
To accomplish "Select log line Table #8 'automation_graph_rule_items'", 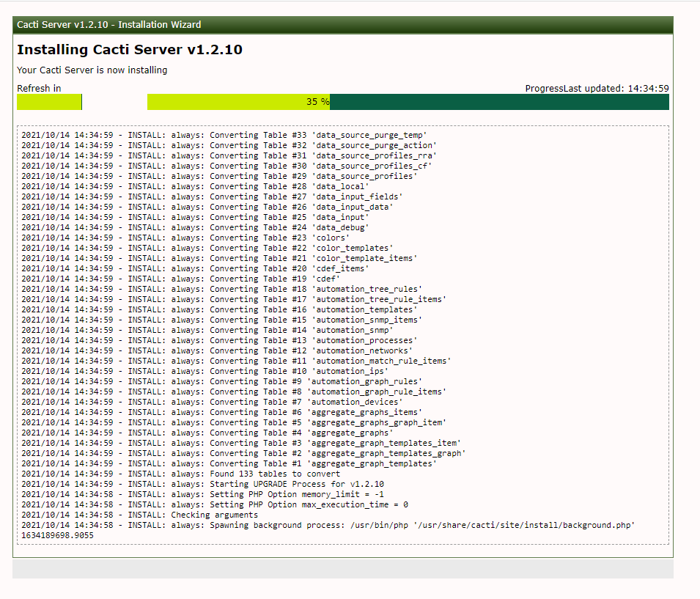I will [234, 392].
